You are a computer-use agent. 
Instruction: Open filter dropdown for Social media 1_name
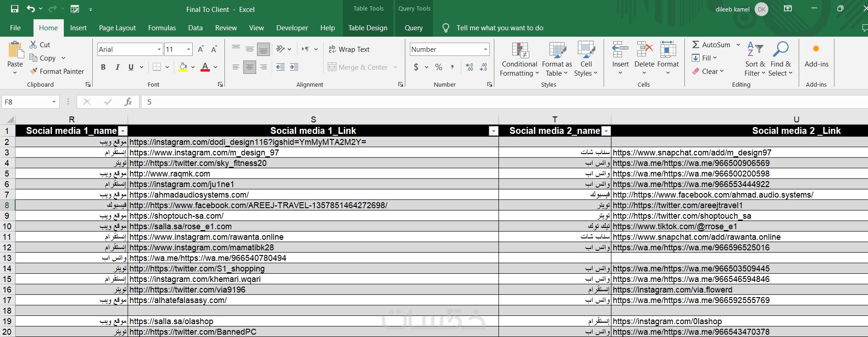click(x=123, y=131)
